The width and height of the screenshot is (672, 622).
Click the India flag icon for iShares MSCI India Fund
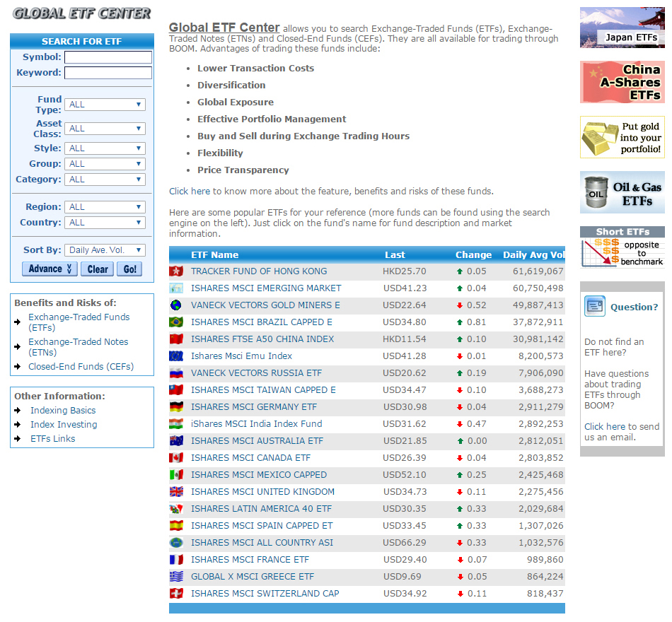point(176,424)
